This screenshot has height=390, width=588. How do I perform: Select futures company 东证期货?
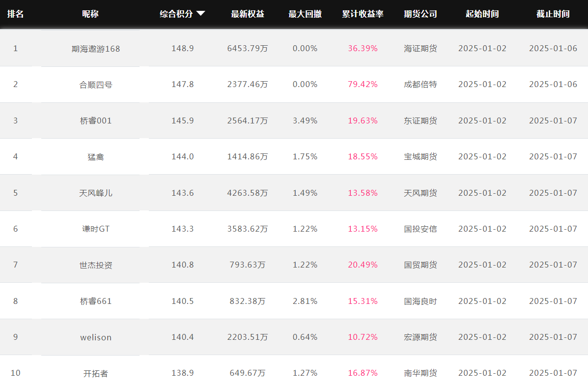click(420, 120)
